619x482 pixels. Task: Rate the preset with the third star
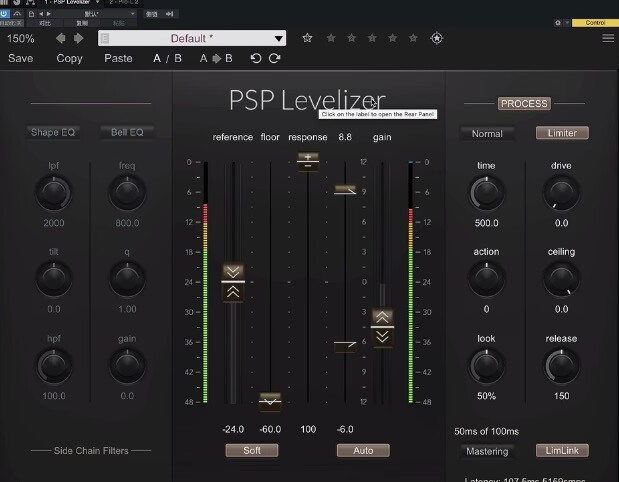351,38
